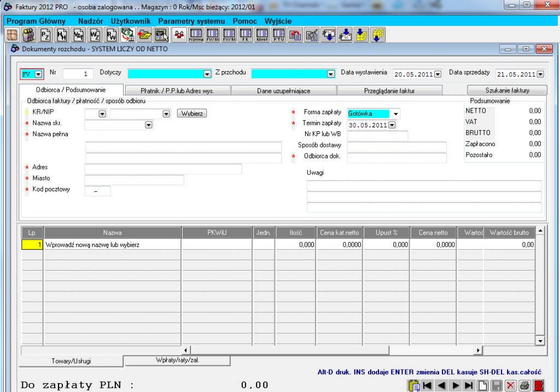Click the Szukanie faktury button
560x392 pixels.
[507, 90]
